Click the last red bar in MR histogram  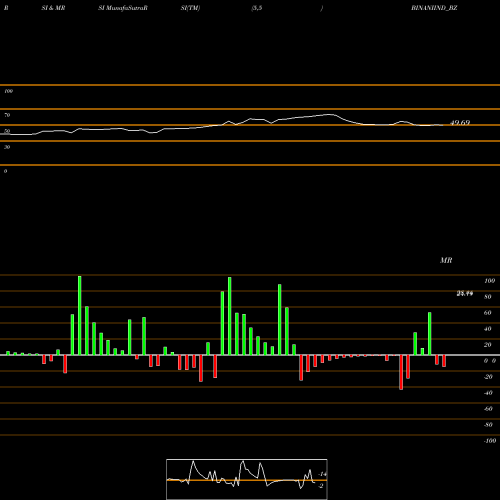coord(444,361)
